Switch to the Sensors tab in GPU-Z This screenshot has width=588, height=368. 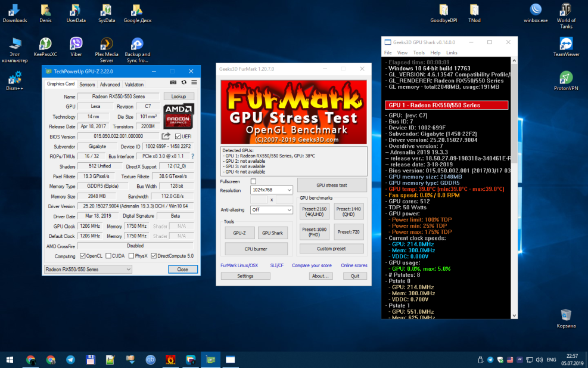87,85
